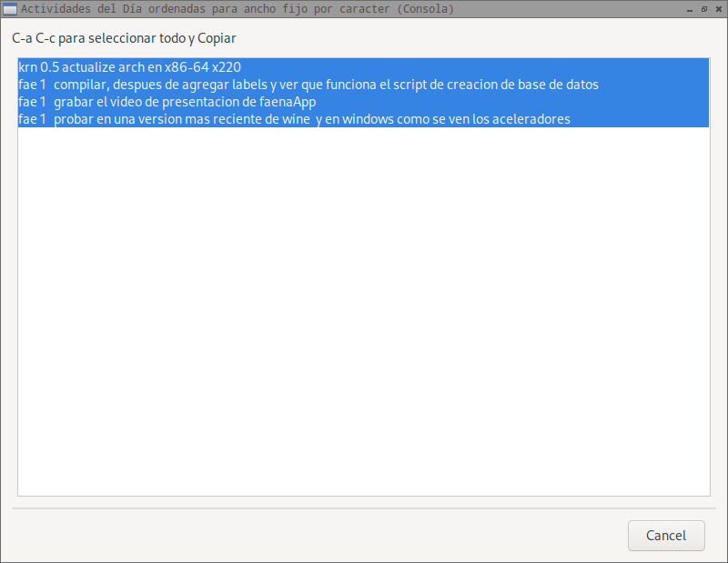Viewport: 728px width, 563px height.
Task: Click the empty text area below the selected lines
Action: tap(363, 311)
